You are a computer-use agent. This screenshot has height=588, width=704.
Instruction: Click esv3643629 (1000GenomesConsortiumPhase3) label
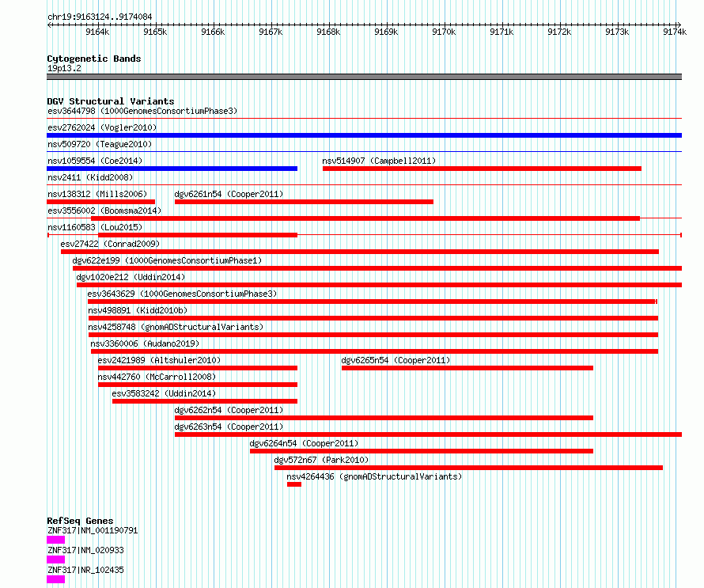tap(182, 294)
